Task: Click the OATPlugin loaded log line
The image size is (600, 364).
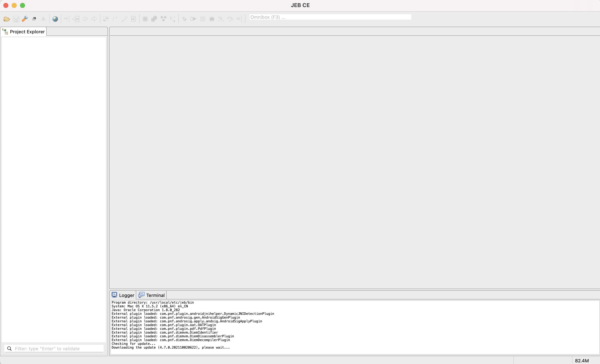Action: coord(164,325)
